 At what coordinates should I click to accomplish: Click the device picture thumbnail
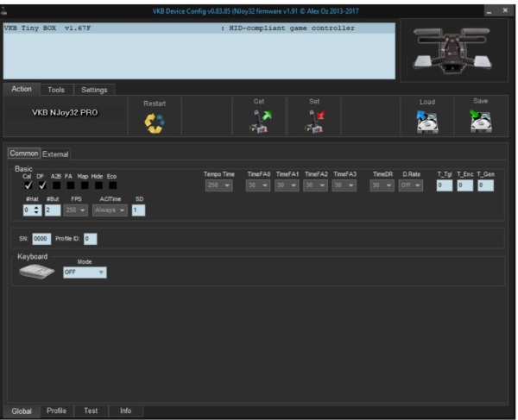coord(453,49)
